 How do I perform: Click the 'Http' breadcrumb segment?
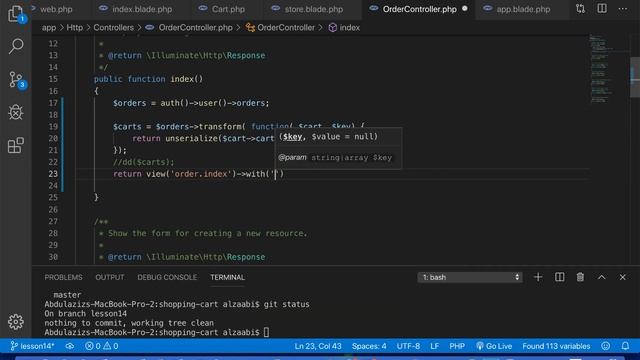click(74, 28)
